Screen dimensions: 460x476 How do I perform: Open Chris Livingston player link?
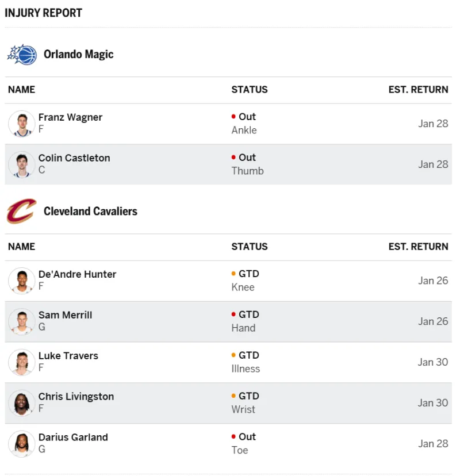76,397
